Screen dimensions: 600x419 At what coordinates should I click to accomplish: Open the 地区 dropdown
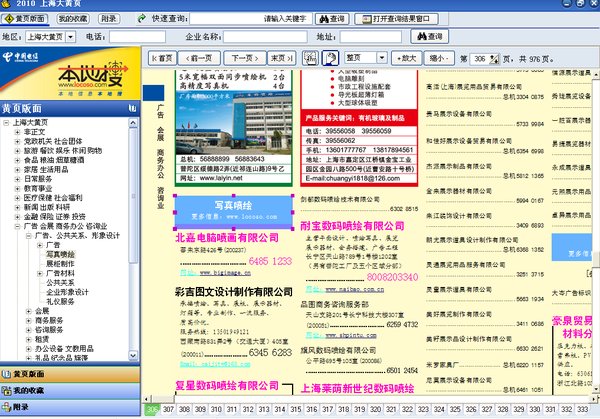tap(71, 37)
